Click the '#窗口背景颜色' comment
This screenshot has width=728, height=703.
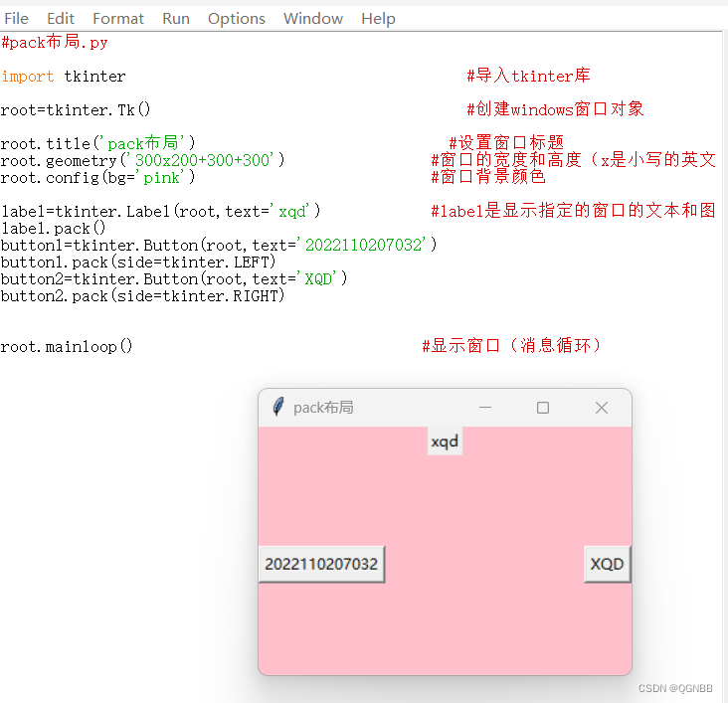488,177
